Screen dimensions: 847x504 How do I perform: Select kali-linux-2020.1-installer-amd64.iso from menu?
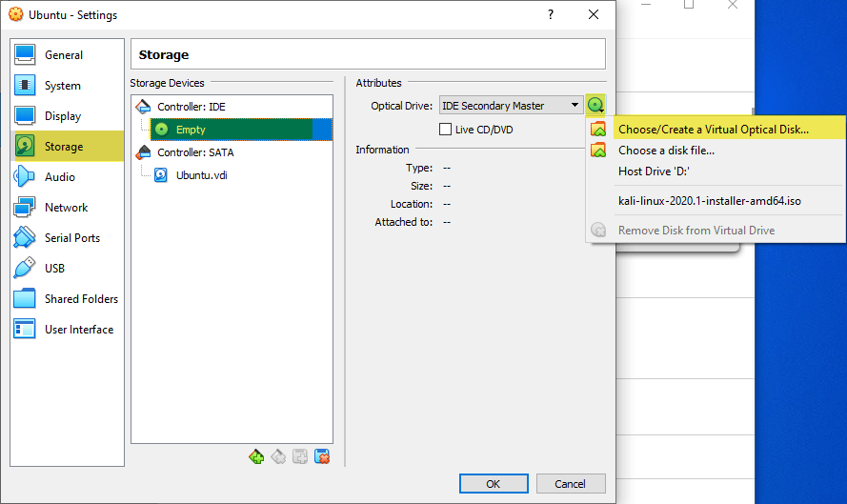pyautogui.click(x=716, y=201)
